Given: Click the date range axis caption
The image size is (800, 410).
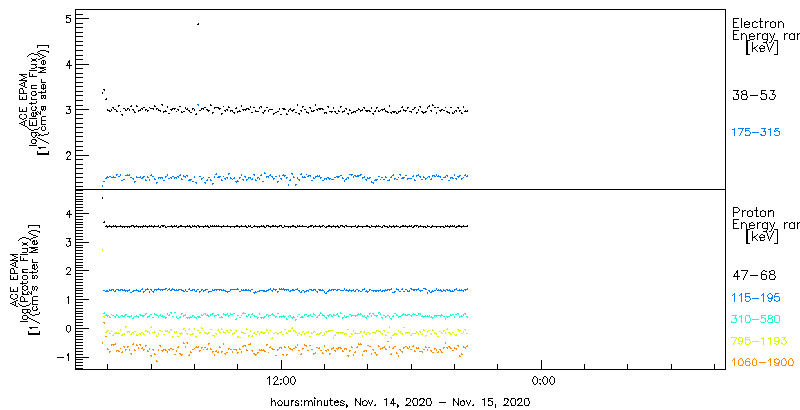Looking at the screenshot, I should tap(400, 402).
